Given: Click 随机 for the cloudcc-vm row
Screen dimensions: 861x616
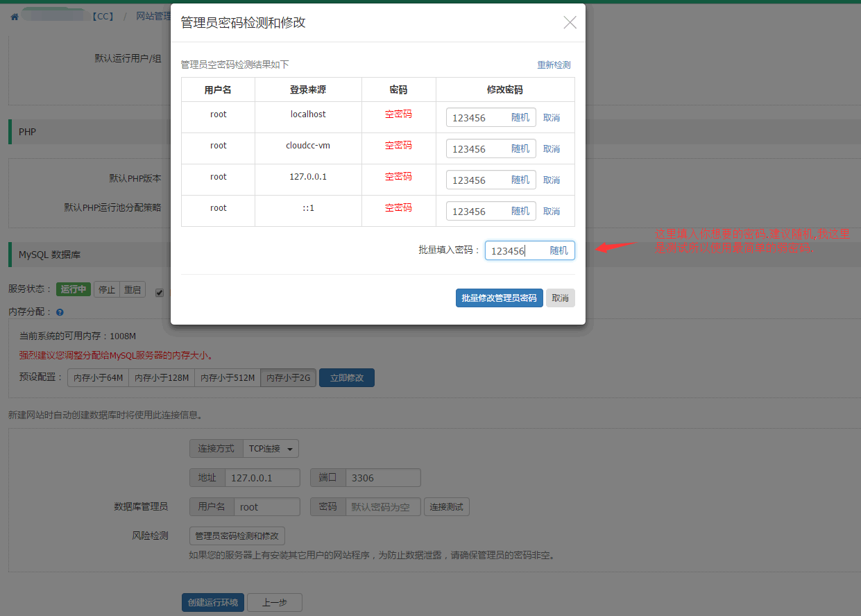Looking at the screenshot, I should click(x=520, y=149).
